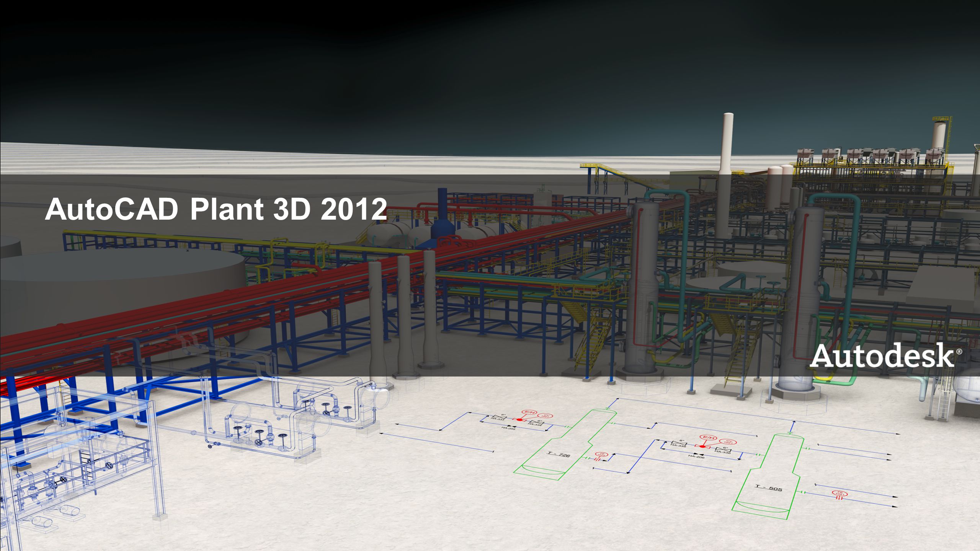Click the "T - 726" vessel label
The width and height of the screenshot is (980, 551).
pos(558,454)
